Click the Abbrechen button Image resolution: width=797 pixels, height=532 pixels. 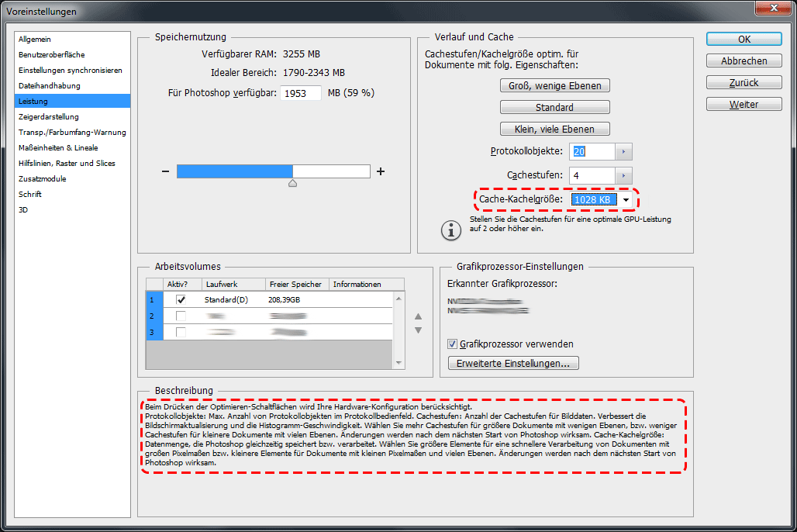(744, 60)
